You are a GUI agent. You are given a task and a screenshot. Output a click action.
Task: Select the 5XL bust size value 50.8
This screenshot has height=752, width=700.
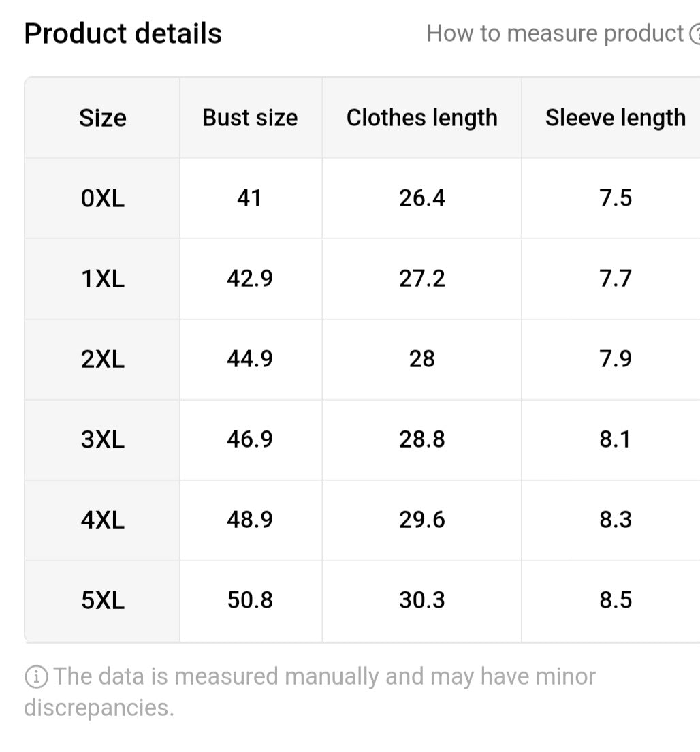[250, 600]
